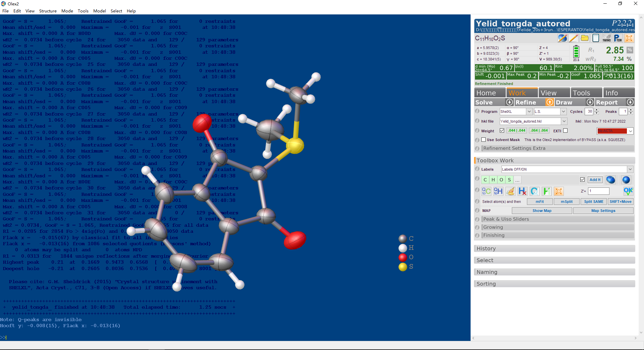This screenshot has height=350, width=644.
Task: Click the orange center-on-cell icon near formula
Action: [629, 38]
